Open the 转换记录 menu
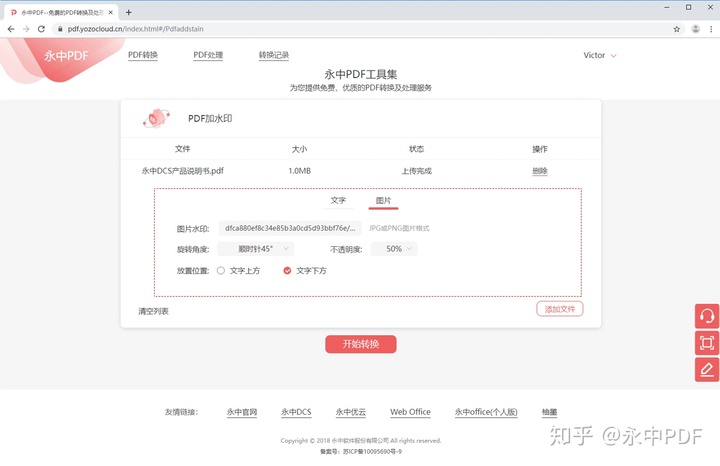The image size is (720, 466). coord(274,55)
